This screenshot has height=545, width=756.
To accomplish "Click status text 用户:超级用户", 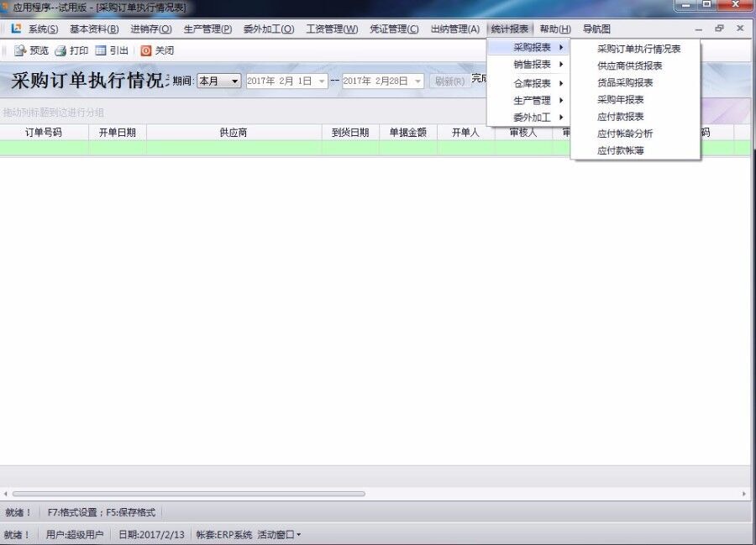I will tap(75, 535).
